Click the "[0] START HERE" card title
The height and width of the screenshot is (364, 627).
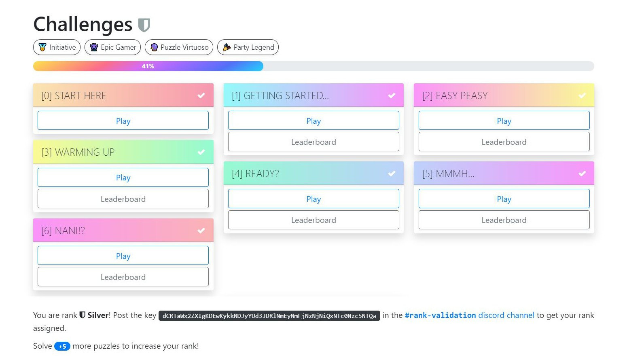click(74, 95)
